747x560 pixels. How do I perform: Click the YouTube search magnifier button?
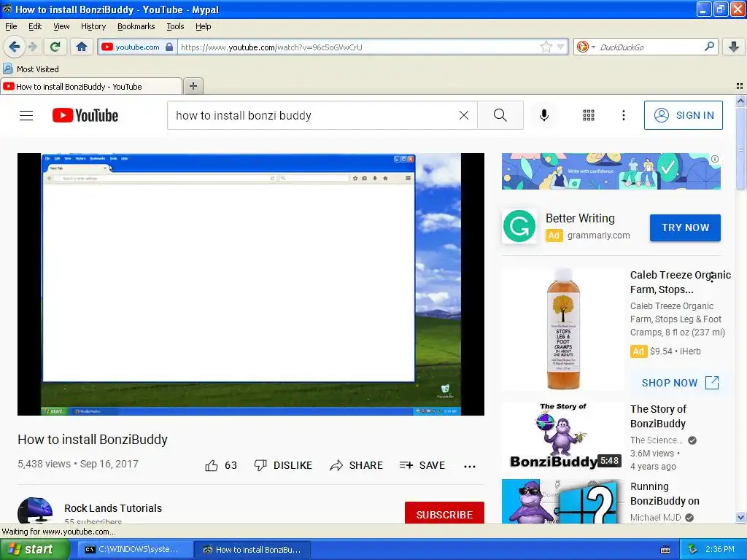500,115
